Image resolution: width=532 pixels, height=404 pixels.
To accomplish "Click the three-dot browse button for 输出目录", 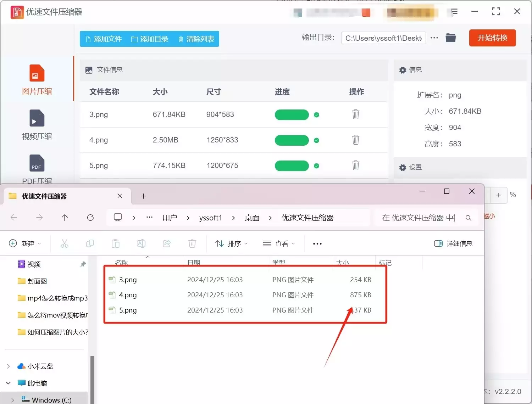I will [x=434, y=38].
